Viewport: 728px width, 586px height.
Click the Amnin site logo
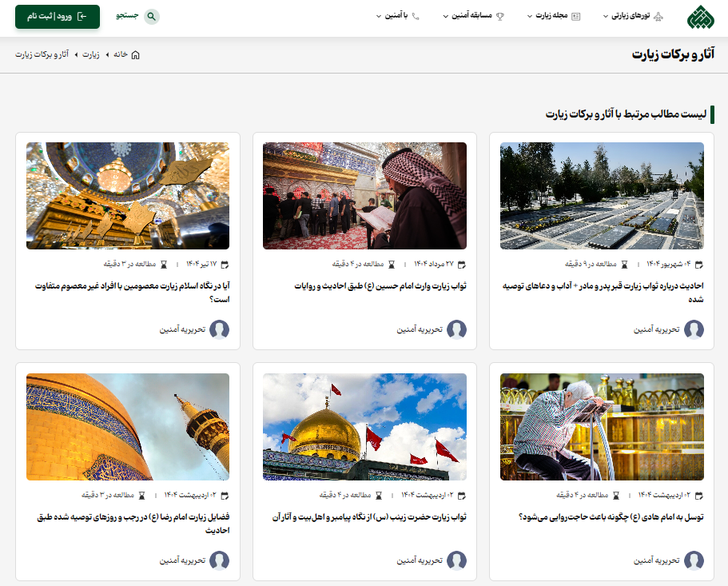[702, 15]
